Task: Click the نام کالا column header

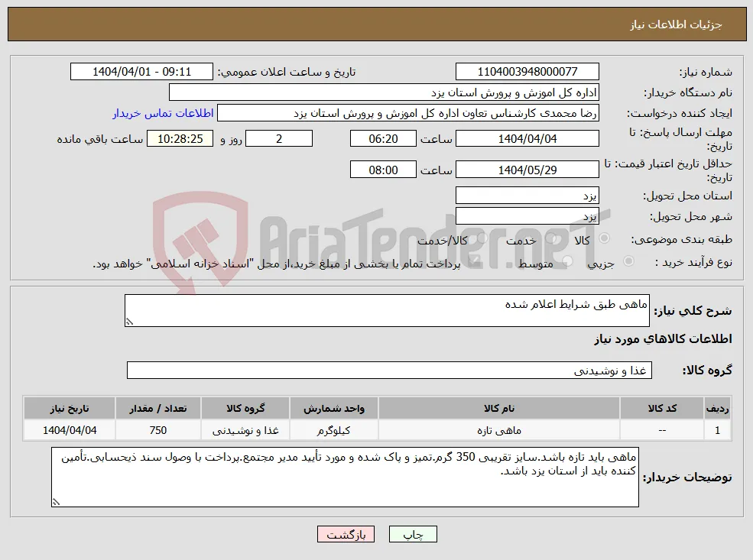Action: [499, 409]
